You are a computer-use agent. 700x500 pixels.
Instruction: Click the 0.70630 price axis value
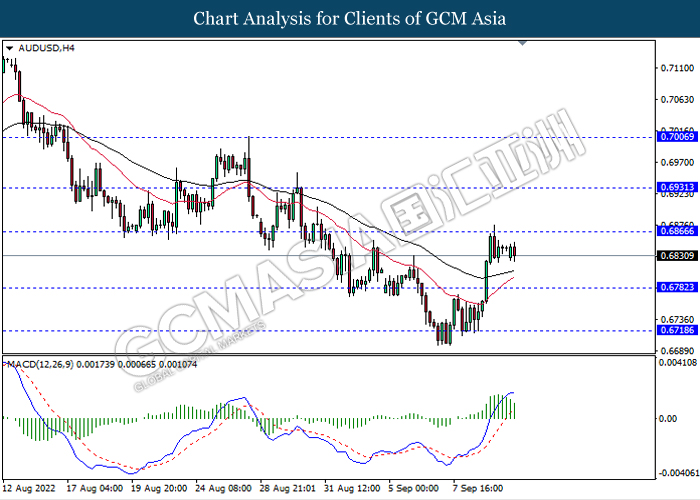677,100
